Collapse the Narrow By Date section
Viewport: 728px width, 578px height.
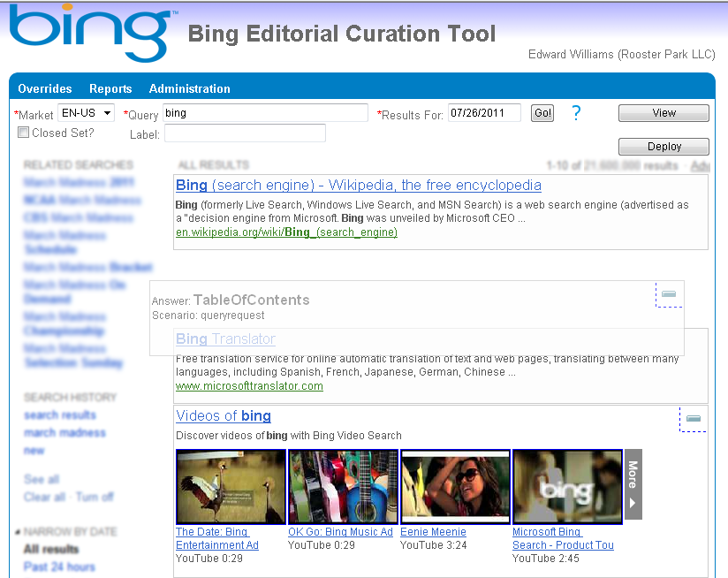[18, 532]
